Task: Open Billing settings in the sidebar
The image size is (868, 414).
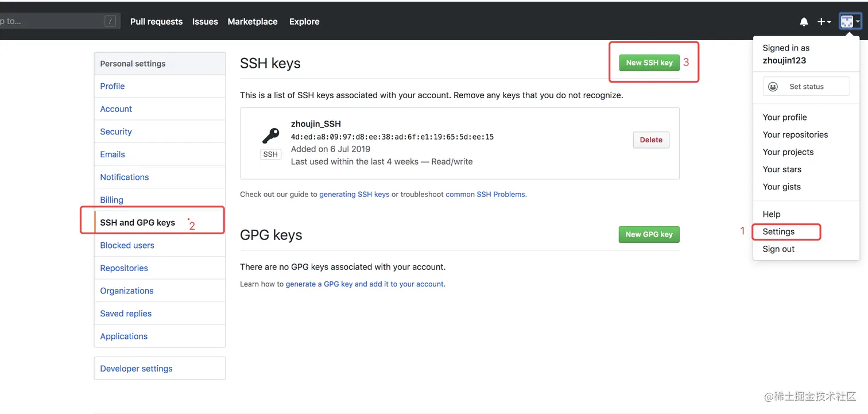Action: click(160, 200)
